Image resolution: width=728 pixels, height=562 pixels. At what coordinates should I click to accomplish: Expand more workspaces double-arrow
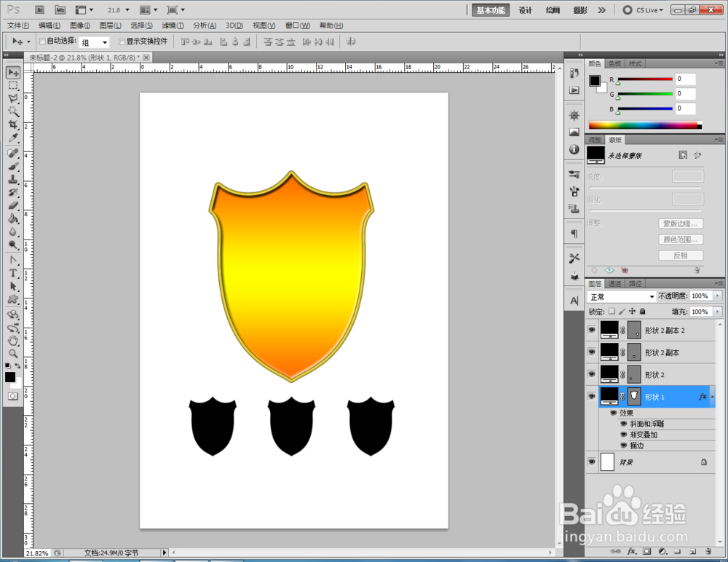tap(602, 9)
